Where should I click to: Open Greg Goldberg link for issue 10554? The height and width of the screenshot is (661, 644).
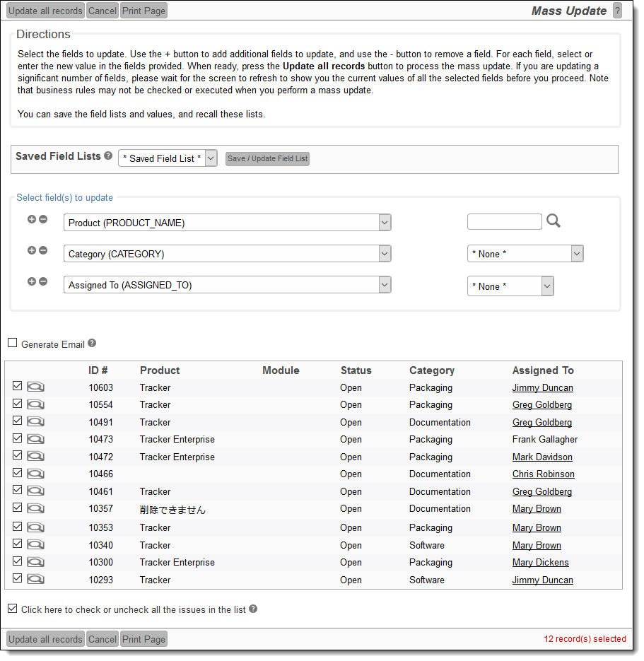(542, 404)
